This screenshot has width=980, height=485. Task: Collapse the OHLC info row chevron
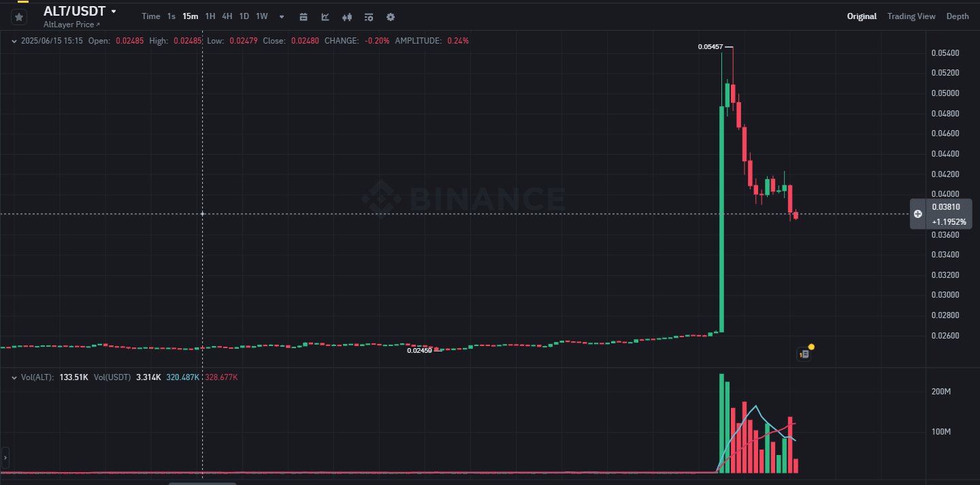point(14,41)
